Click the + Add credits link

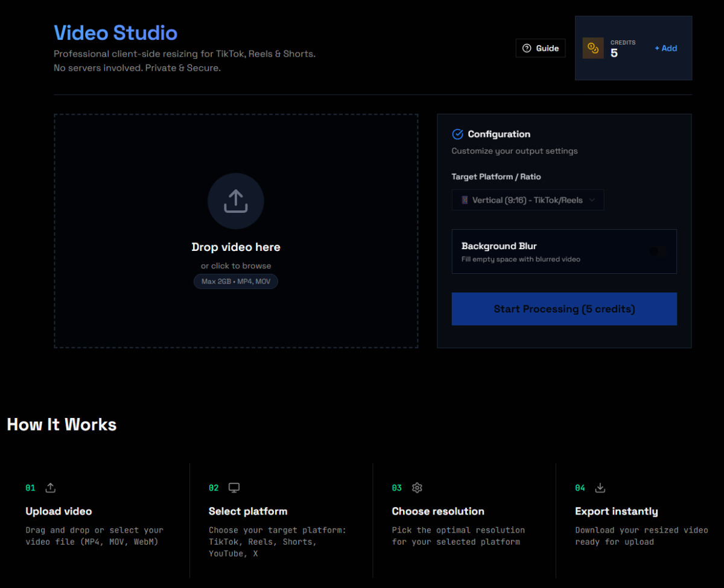click(665, 48)
